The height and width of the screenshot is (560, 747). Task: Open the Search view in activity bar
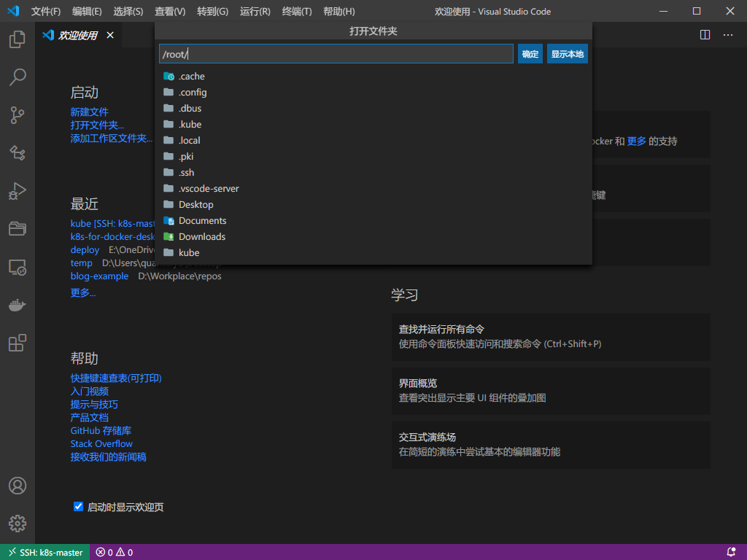pyautogui.click(x=18, y=77)
